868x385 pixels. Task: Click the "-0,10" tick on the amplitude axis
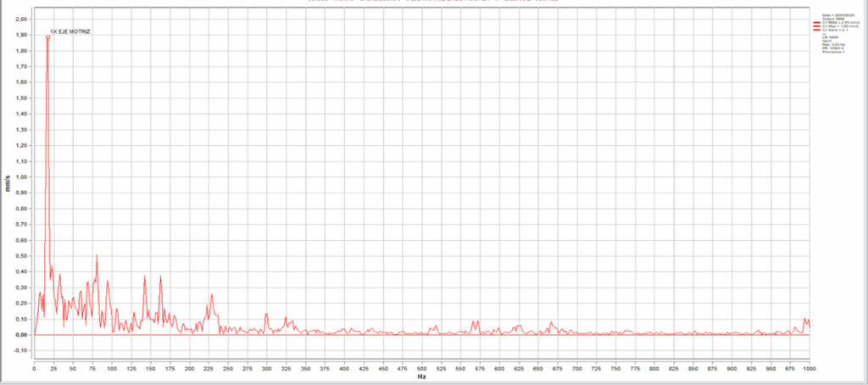(20, 350)
